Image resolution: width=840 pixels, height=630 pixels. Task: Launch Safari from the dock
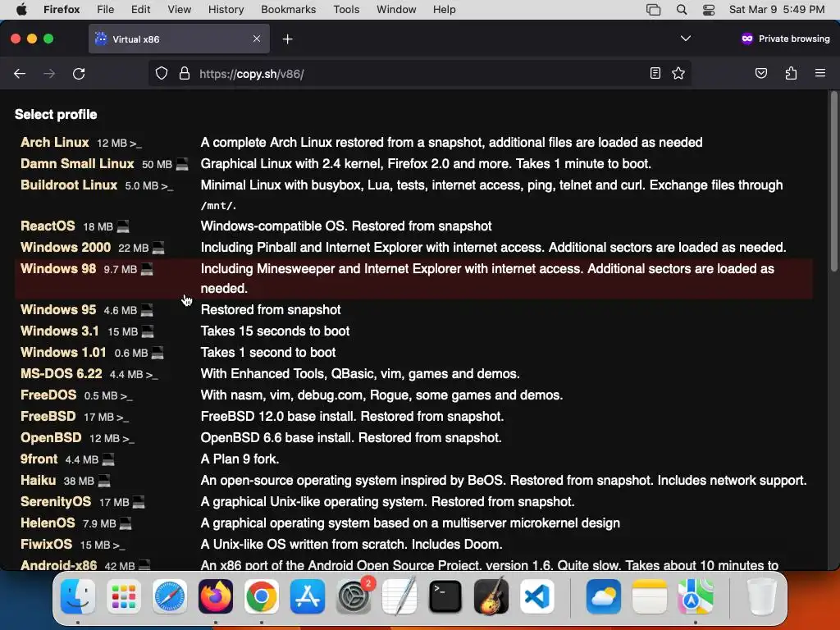(x=170, y=596)
